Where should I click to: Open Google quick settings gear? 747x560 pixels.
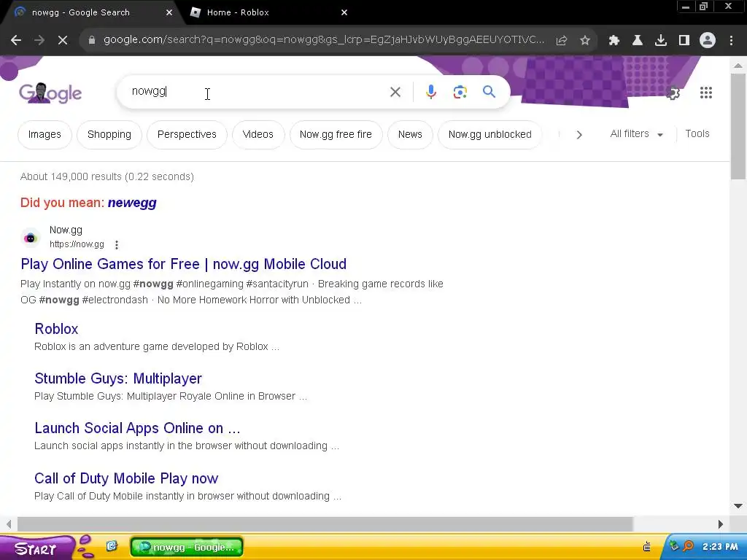(673, 93)
